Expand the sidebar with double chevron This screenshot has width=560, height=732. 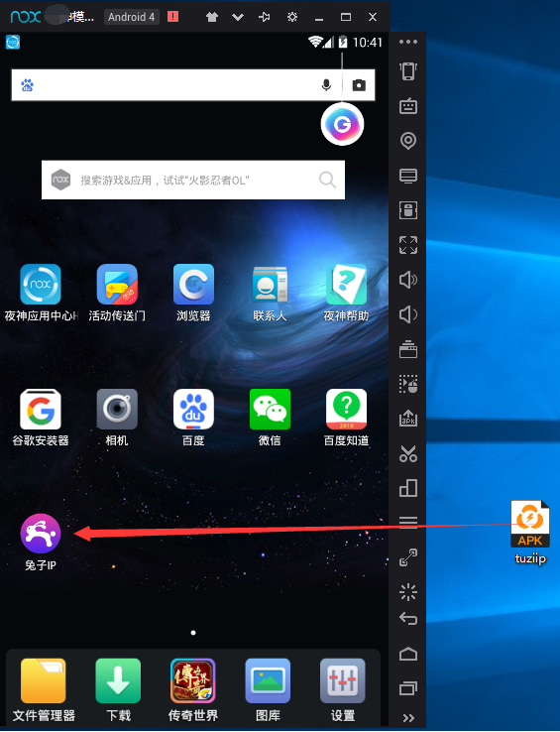click(408, 718)
